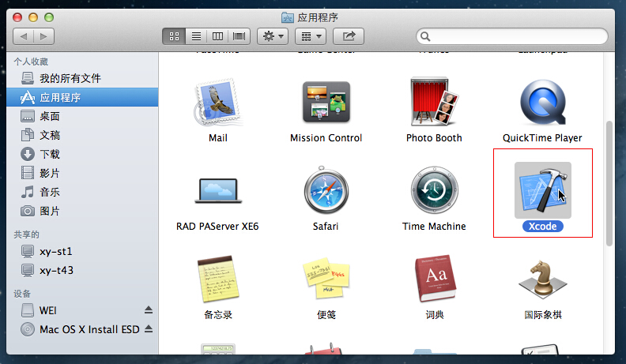Open the arrange-by dropdown
This screenshot has height=364, width=626.
[x=311, y=36]
